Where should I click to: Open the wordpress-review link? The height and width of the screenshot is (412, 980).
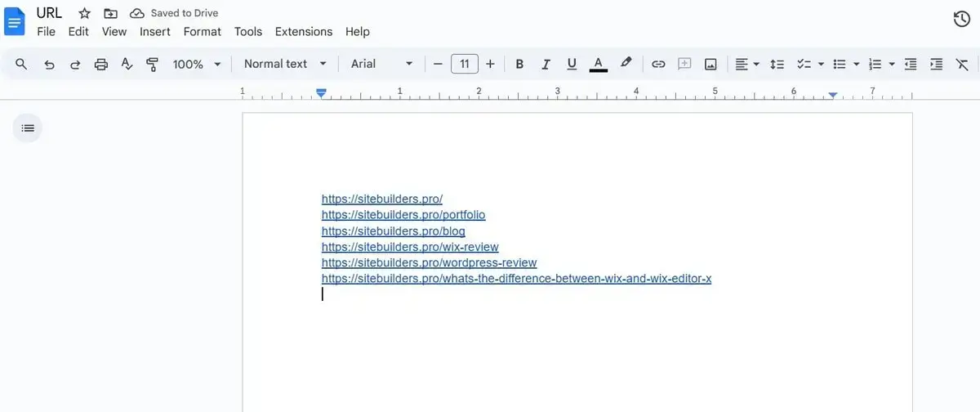click(430, 262)
